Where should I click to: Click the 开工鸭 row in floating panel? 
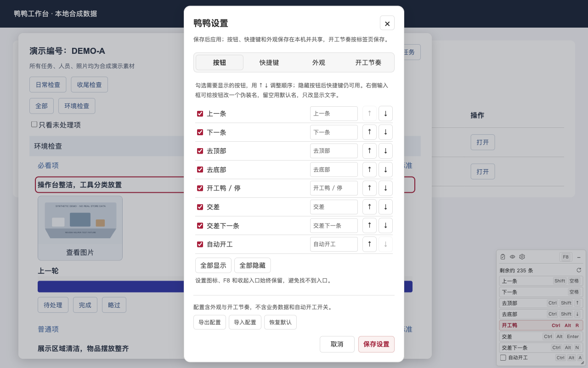[541, 325]
